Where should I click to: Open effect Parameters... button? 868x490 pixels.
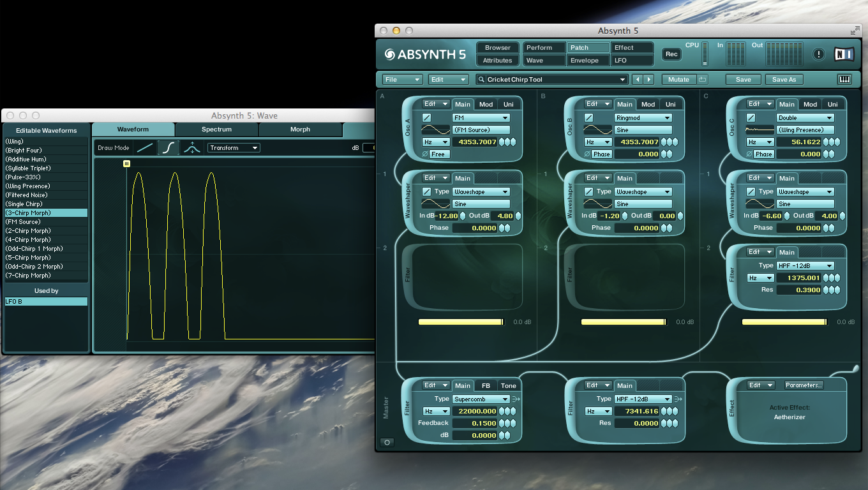click(804, 385)
